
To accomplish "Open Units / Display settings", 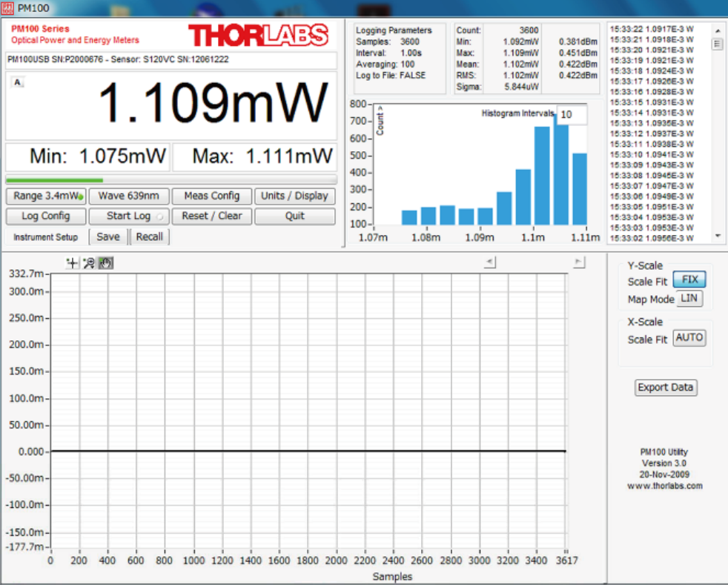I will tap(294, 196).
